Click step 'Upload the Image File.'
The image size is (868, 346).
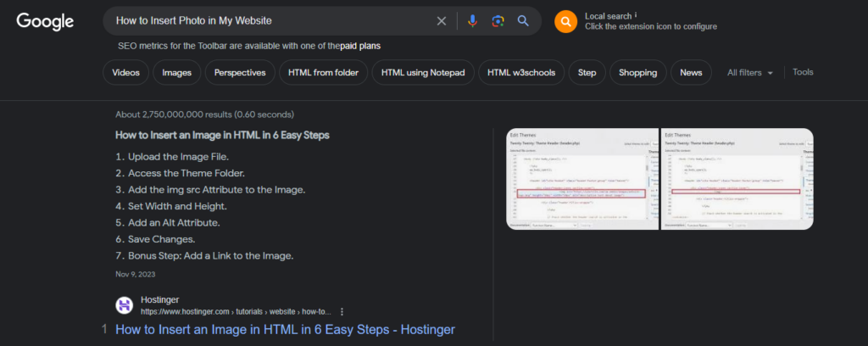tap(178, 157)
